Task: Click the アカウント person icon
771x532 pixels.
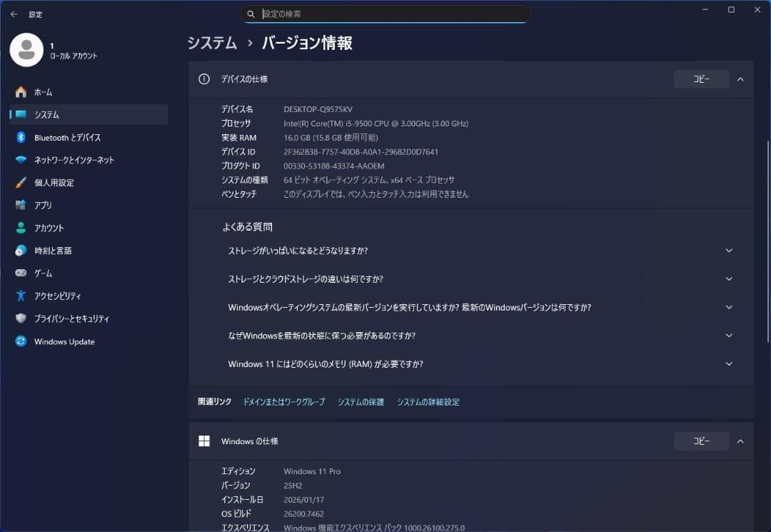Action: (21, 228)
